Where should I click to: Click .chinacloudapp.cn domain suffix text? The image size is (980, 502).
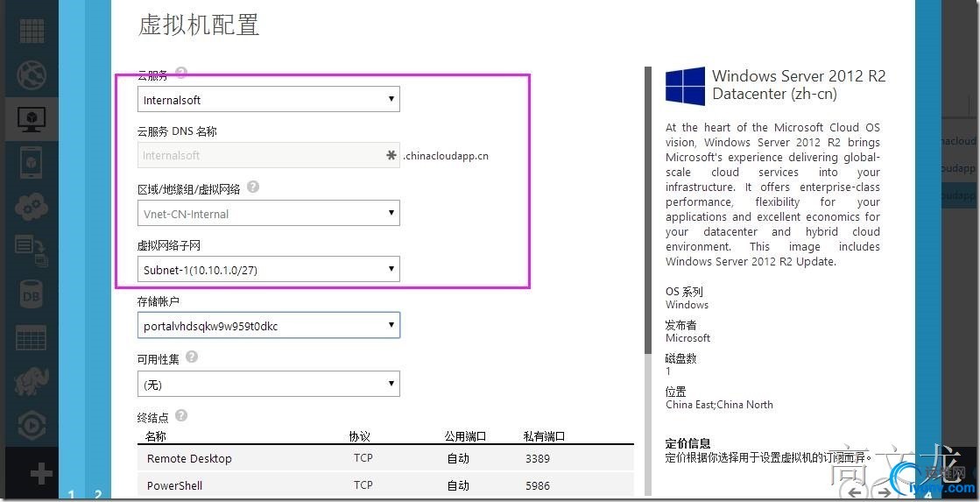click(446, 156)
